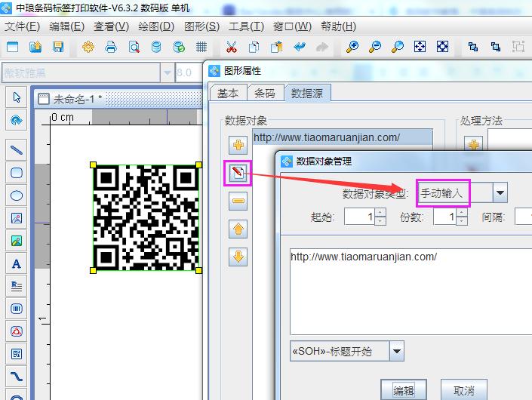Click the Zoom out magnifier icon
This screenshot has width=532, height=400.
pos(375,47)
